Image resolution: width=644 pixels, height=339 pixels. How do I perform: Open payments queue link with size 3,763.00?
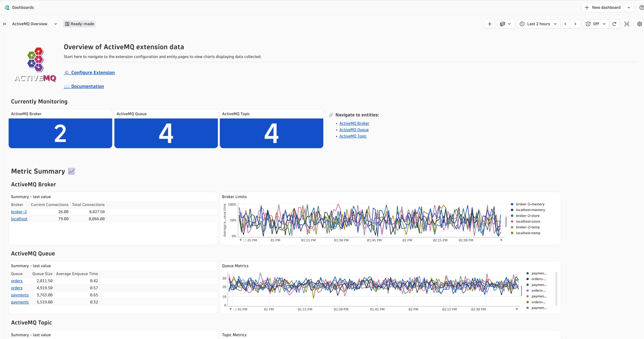pyautogui.click(x=20, y=295)
